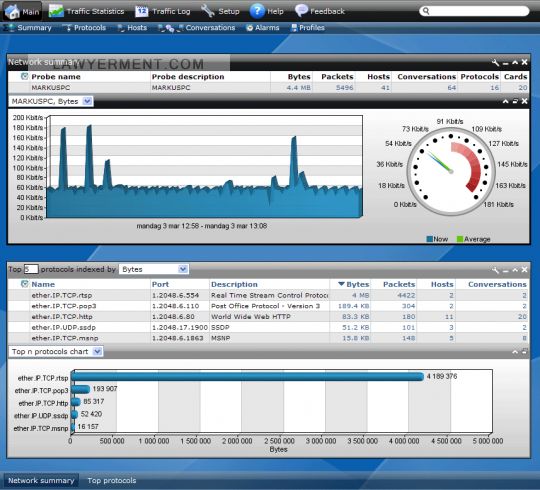
Task: Select the Main menu tab
Action: click(22, 11)
